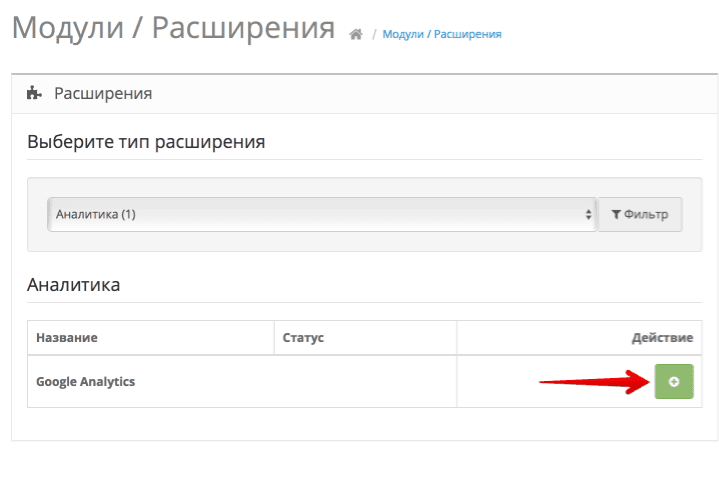Click the home icon in the breadcrumb

[355, 34]
